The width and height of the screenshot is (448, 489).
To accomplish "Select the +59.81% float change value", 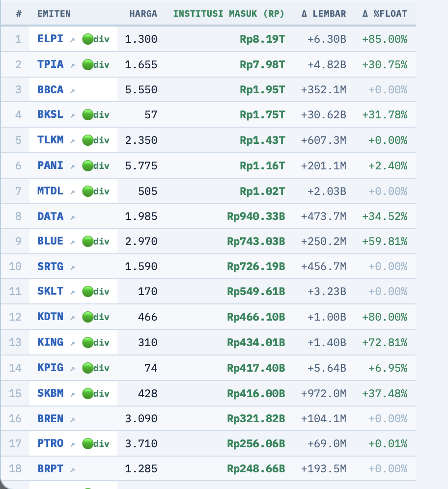I will (385, 242).
